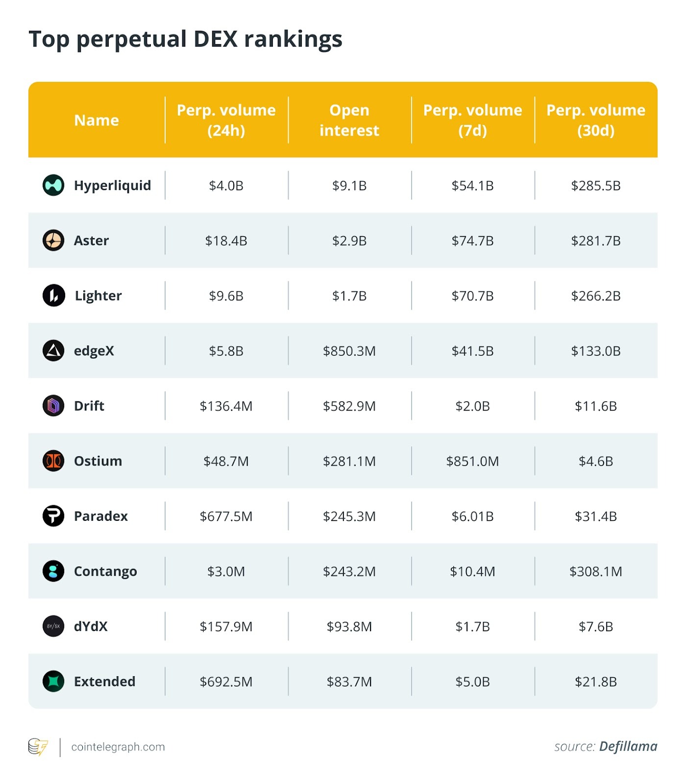Screen dimensions: 686x784
Task: Click the dYdX logo icon
Action: point(53,626)
